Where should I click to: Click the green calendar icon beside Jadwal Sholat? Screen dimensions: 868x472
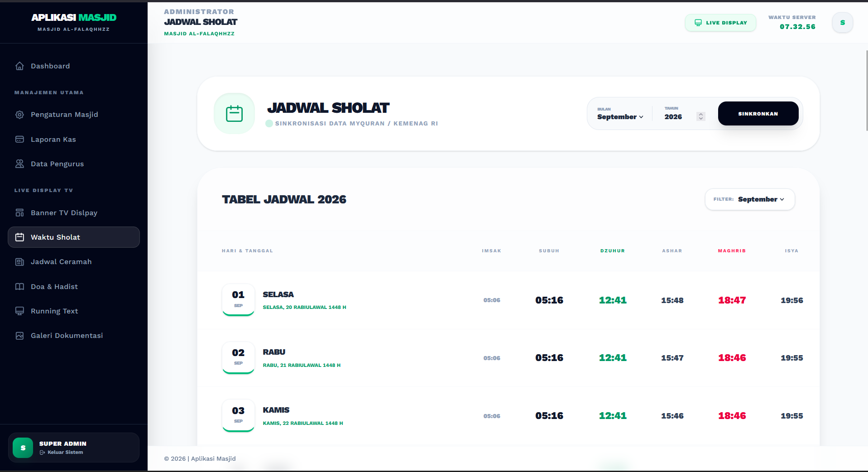(x=234, y=114)
